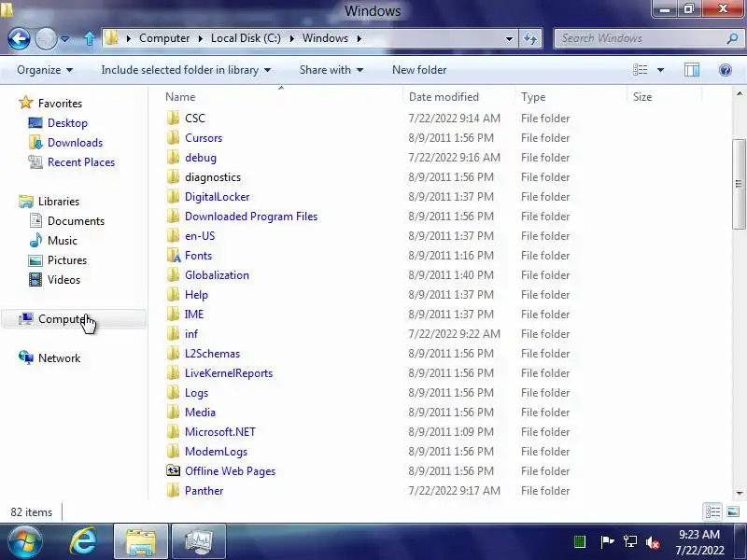The width and height of the screenshot is (747, 560).
Task: Click the Help folder icon
Action: [x=174, y=294]
